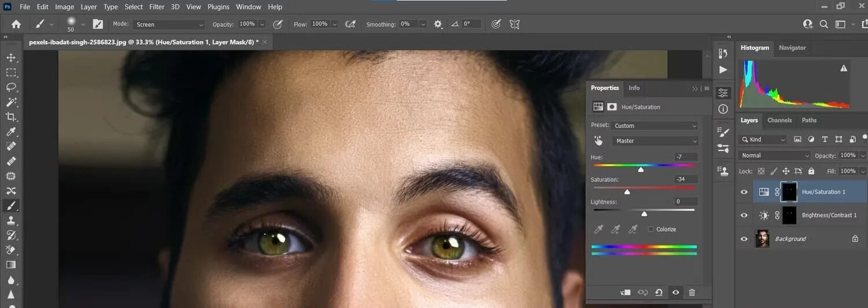Select the Rectangular Marquee tool
Screen dimensions: 868x308
click(x=11, y=72)
